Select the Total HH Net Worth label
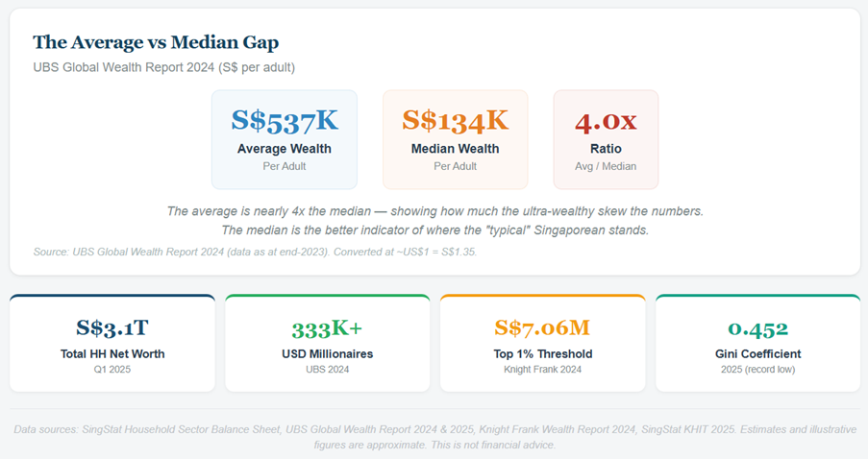This screenshot has height=459, width=868. 112,354
